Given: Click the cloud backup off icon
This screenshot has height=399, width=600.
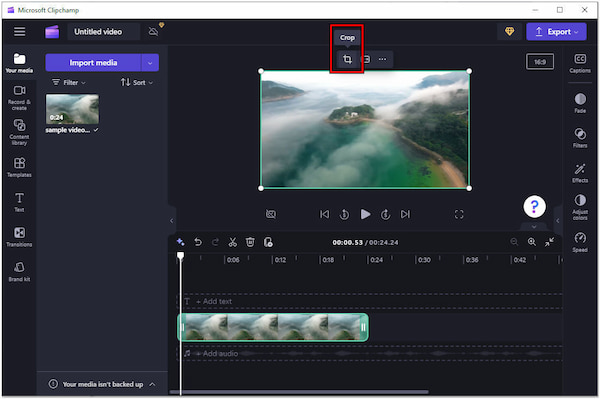Looking at the screenshot, I should click(x=153, y=31).
